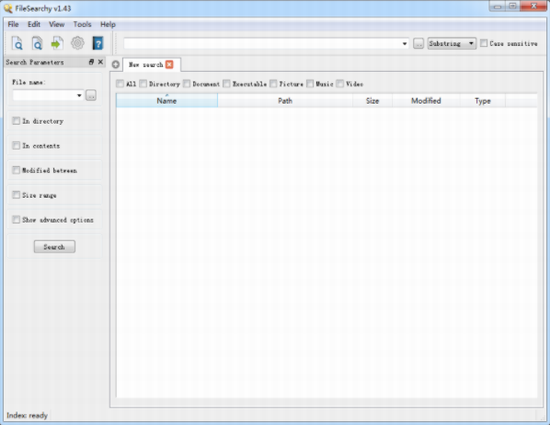550x425 pixels.
Task: Open help with the blue question icon
Action: tap(98, 43)
